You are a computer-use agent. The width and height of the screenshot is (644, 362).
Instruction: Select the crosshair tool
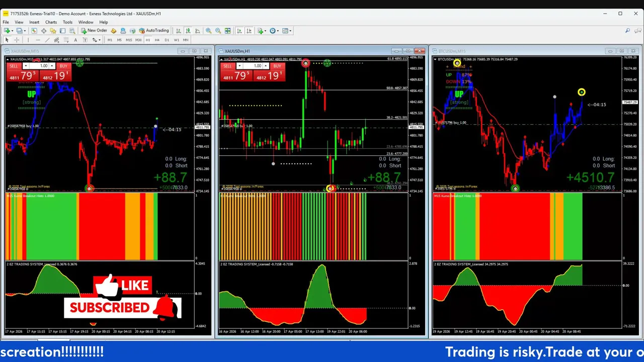coord(17,40)
